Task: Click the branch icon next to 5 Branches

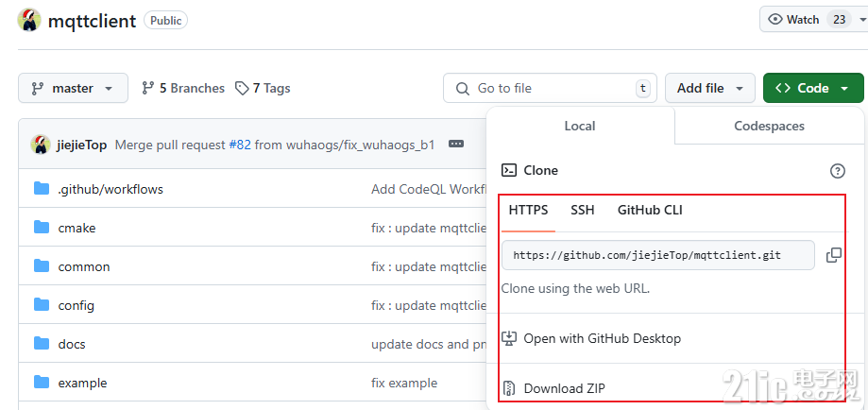Action: tap(147, 88)
